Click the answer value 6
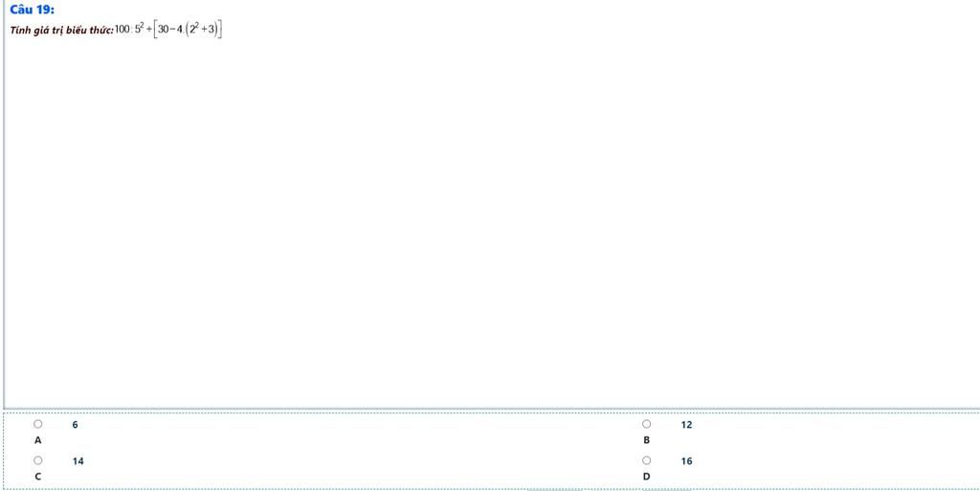 pyautogui.click(x=75, y=425)
